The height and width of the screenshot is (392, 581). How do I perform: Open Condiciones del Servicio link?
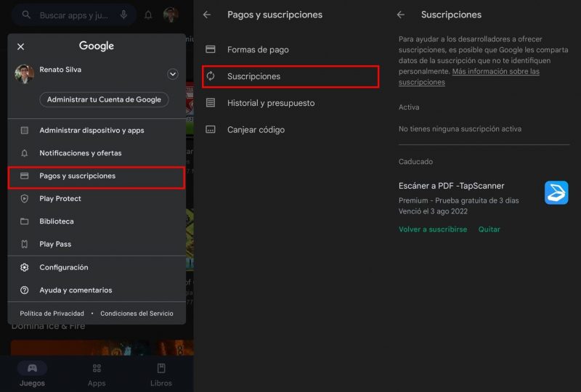point(137,314)
